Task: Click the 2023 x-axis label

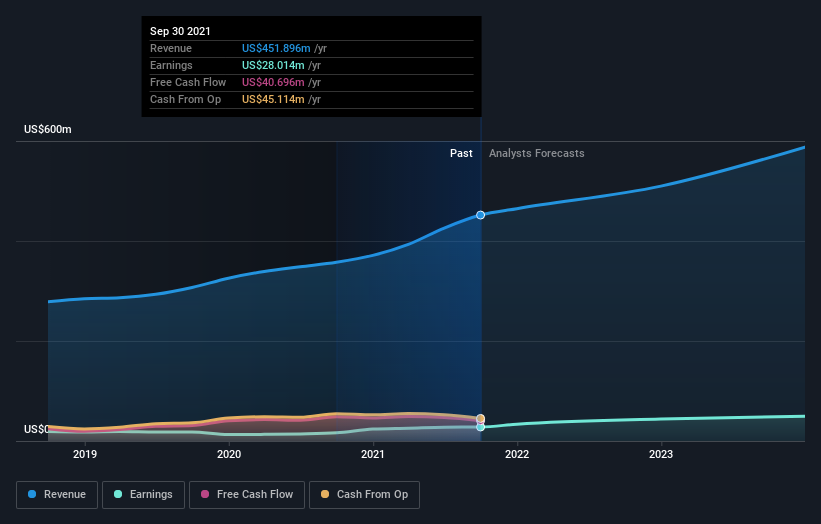Action: (661, 454)
